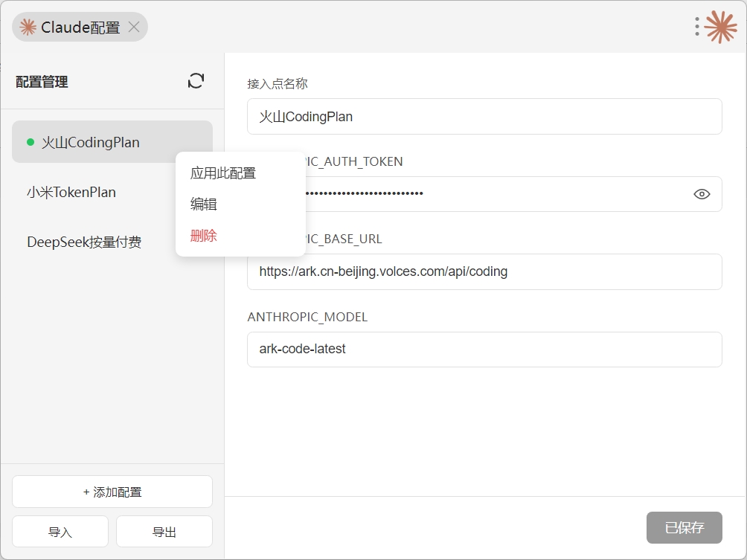Select the 火山CodingPlan configuration
The height and width of the screenshot is (560, 747).
112,142
